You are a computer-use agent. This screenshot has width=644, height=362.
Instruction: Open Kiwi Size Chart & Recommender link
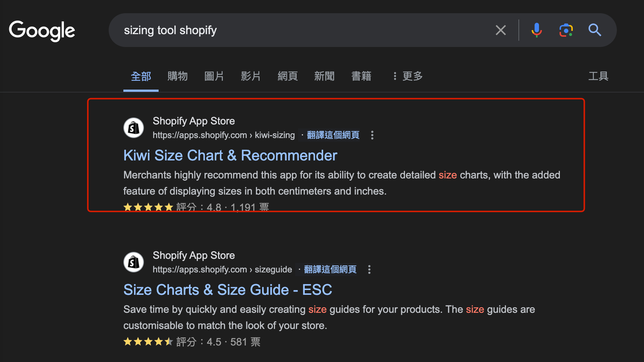pos(230,156)
